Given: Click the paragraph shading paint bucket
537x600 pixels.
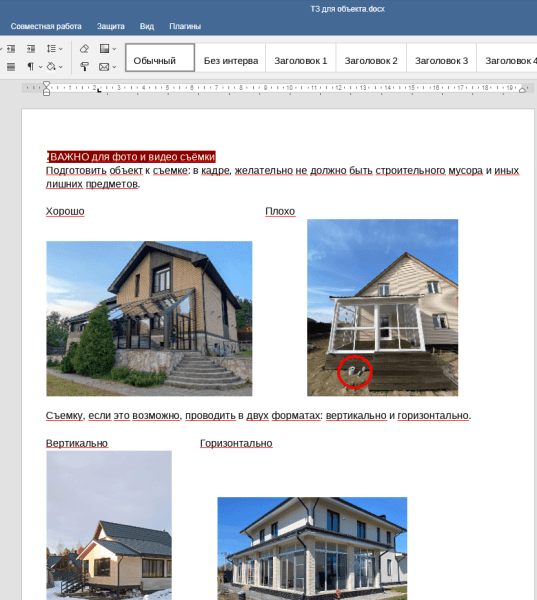Looking at the screenshot, I should coord(51,67).
